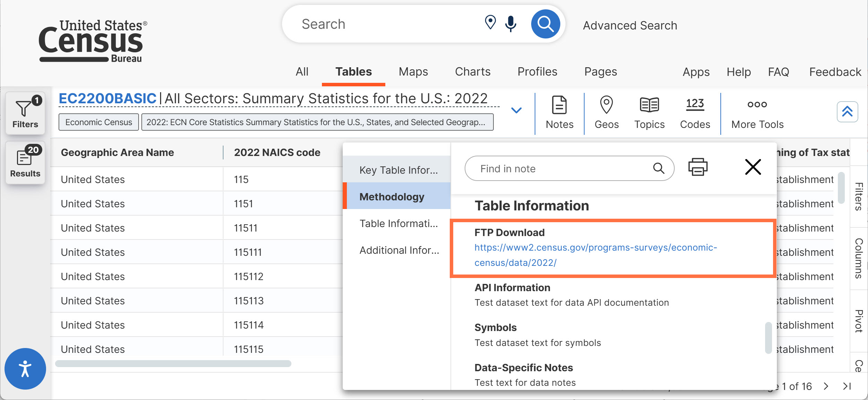Click the table vertical scrollbar on right
The height and width of the screenshot is (400, 868).
tap(841, 188)
